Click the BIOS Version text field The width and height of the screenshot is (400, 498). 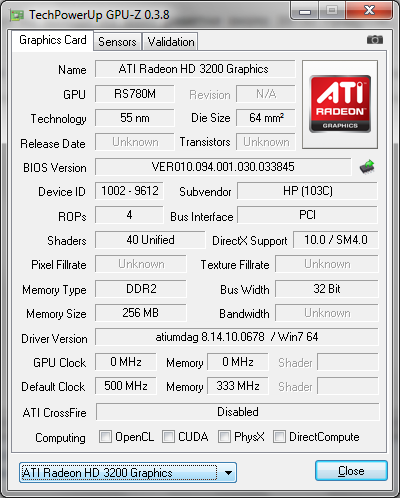(223, 167)
